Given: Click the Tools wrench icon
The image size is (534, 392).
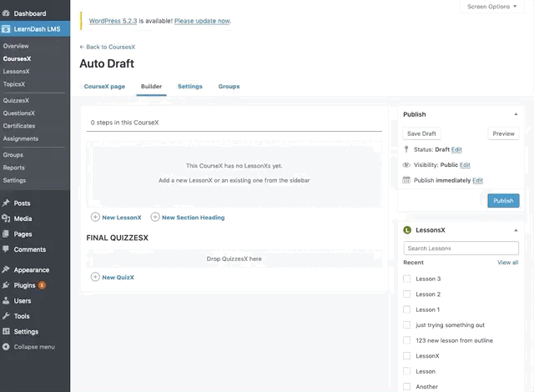Looking at the screenshot, I should 6,316.
